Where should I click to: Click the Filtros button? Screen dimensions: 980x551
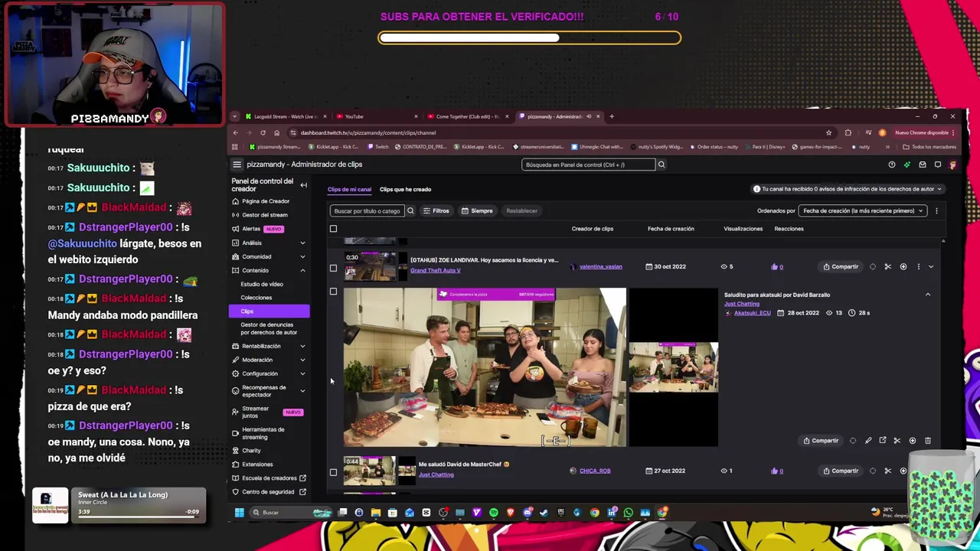(x=436, y=210)
